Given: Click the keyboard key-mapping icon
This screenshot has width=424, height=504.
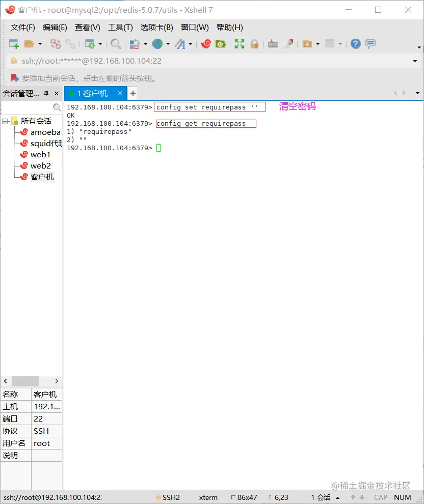Looking at the screenshot, I should click(x=273, y=44).
